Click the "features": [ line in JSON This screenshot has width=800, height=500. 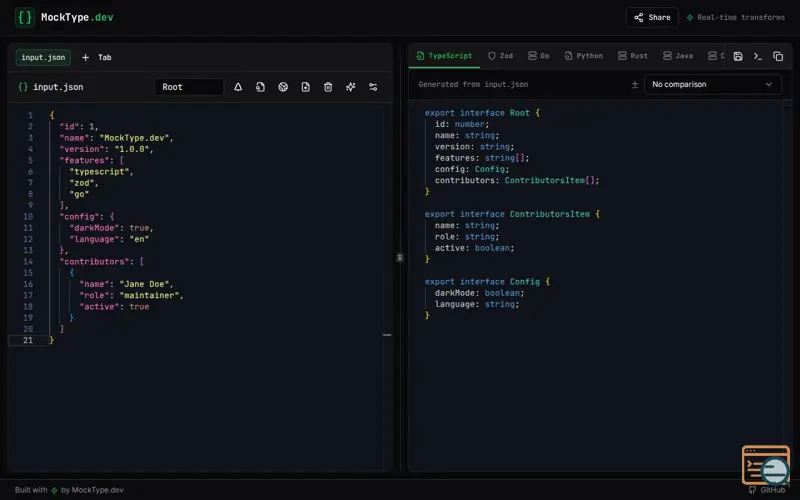pyautogui.click(x=92, y=160)
